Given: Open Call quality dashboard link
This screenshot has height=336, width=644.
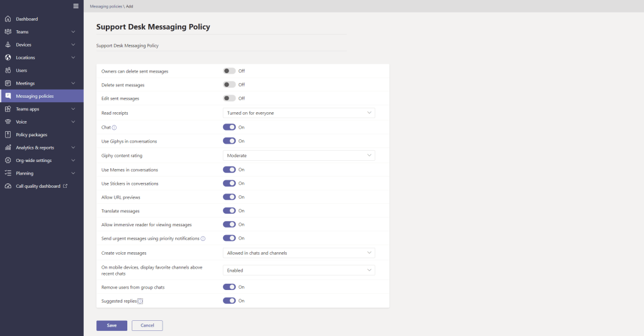Looking at the screenshot, I should tap(38, 186).
